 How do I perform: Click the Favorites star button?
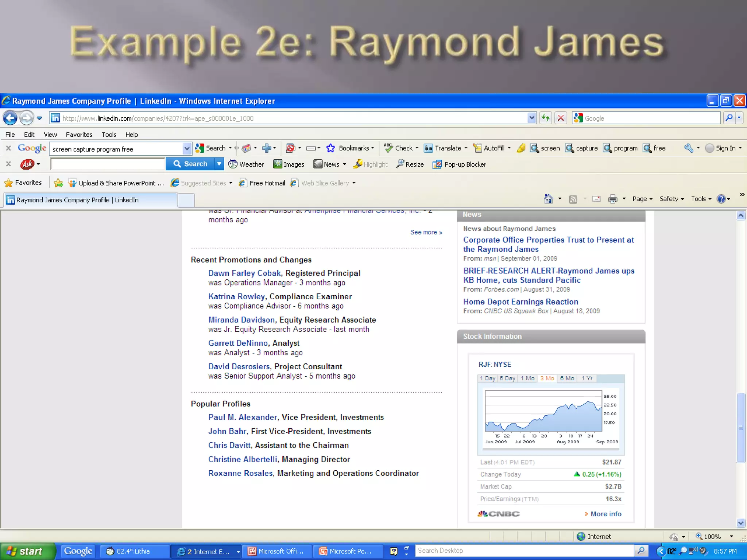point(23,183)
